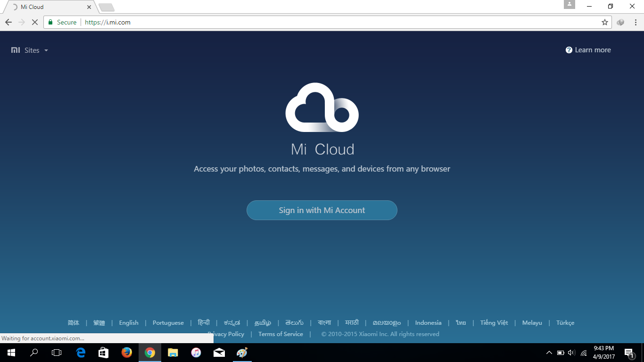Click the browser forward arrow
Image resolution: width=644 pixels, height=362 pixels.
22,22
